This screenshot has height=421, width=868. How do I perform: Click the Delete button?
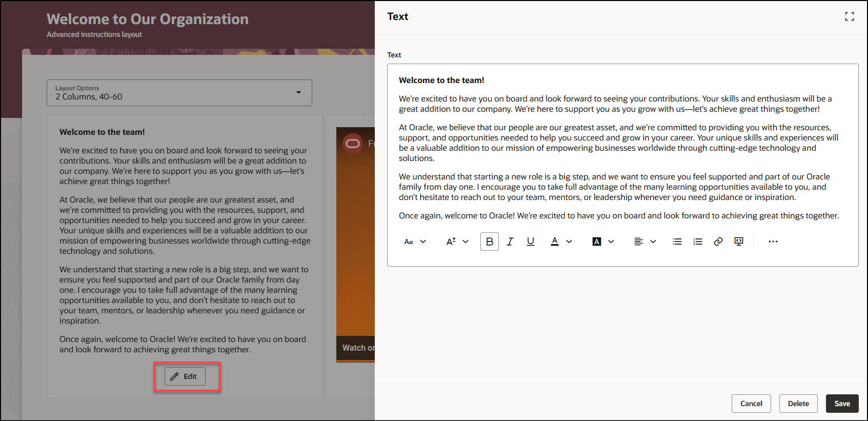point(798,404)
